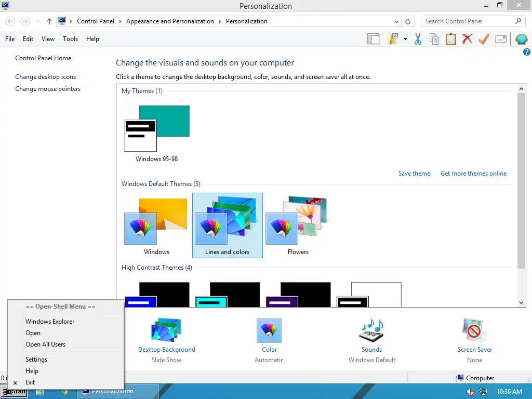
Task: Click Save theme link
Action: pos(414,174)
